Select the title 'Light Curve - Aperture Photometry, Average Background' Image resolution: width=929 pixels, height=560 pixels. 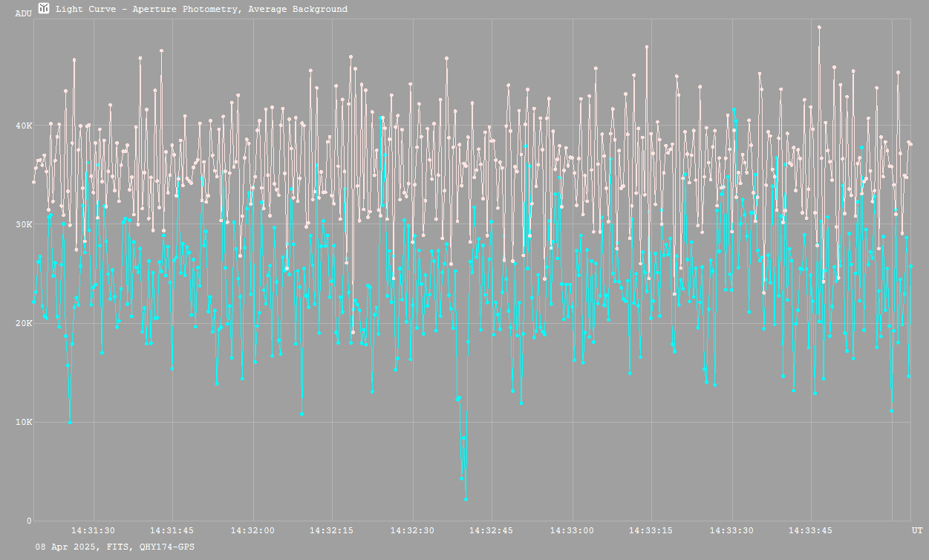coord(201,10)
